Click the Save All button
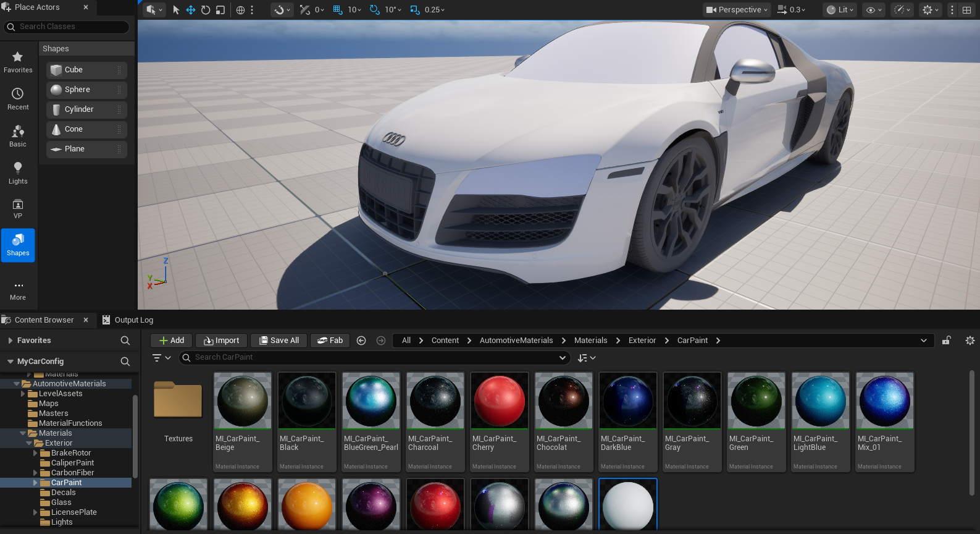 [x=279, y=341]
